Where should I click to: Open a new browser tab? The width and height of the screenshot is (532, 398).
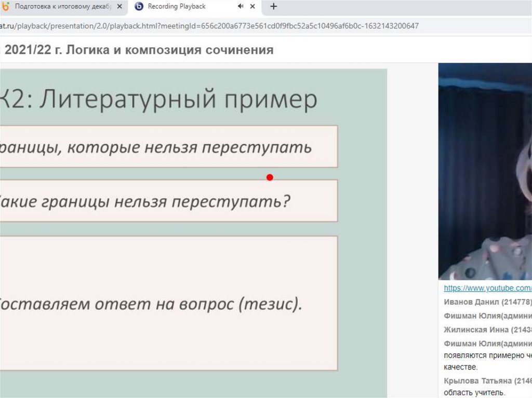pyautogui.click(x=274, y=7)
